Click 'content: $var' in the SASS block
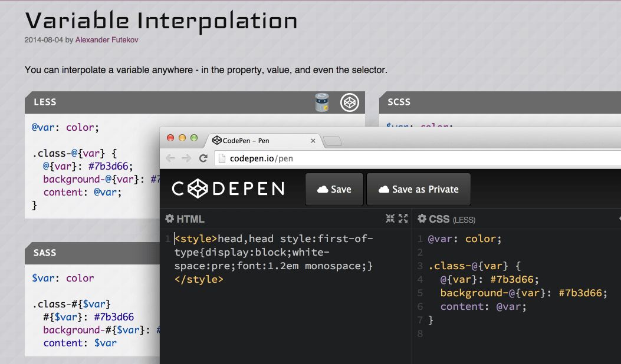Viewport: 621px width, 364px height. pos(80,343)
